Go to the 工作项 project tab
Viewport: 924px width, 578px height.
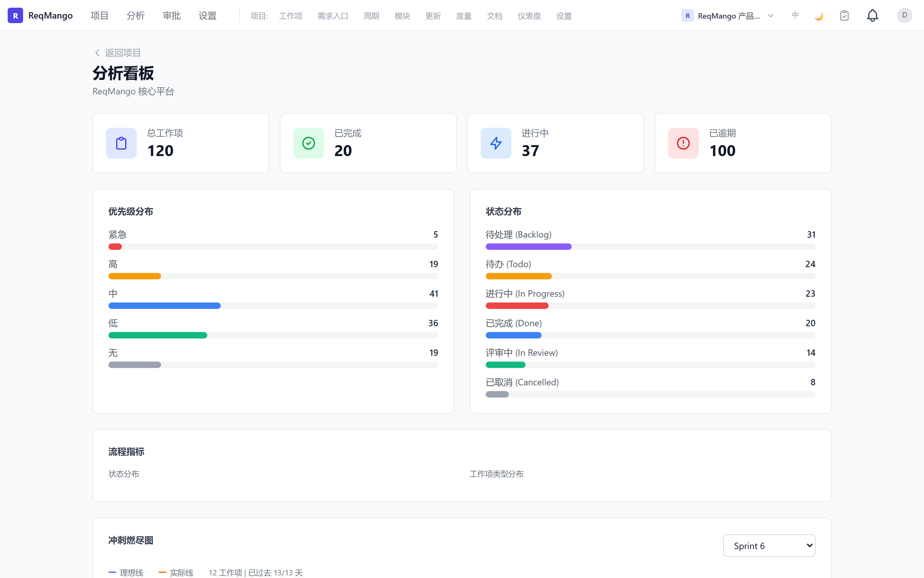coord(291,16)
